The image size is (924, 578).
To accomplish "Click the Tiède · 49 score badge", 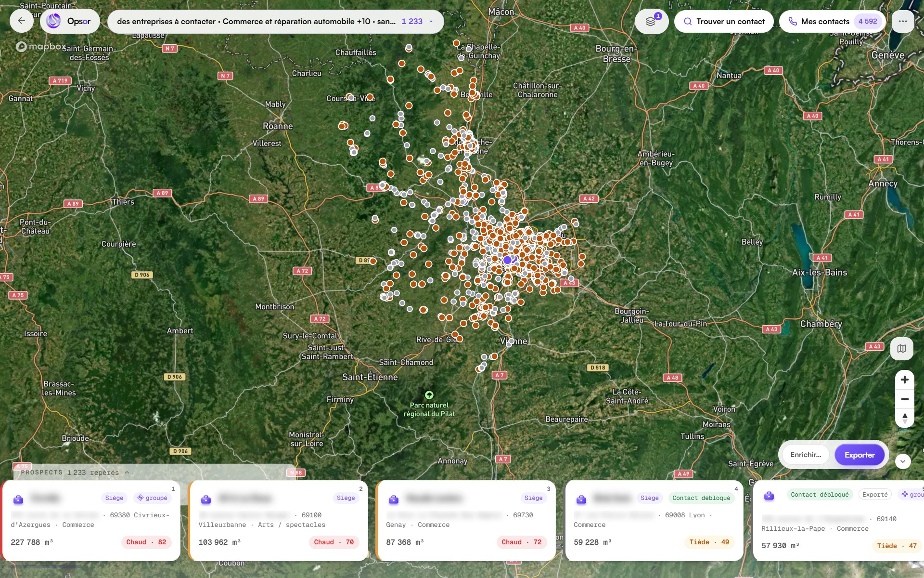I will point(709,542).
